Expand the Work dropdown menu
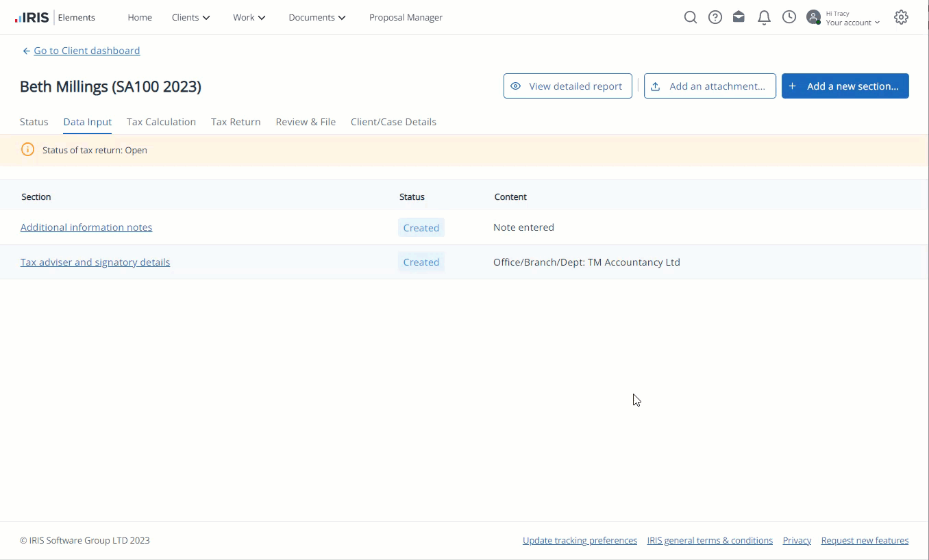This screenshot has height=560, width=929. click(249, 17)
